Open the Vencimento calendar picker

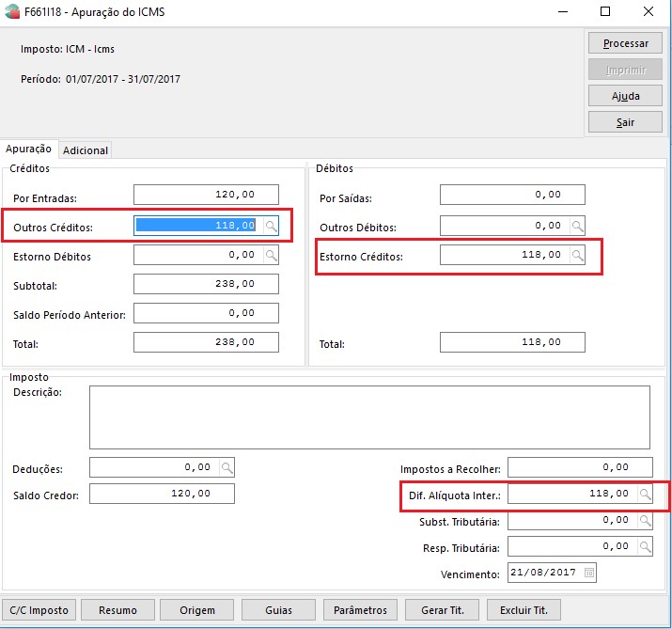(588, 573)
